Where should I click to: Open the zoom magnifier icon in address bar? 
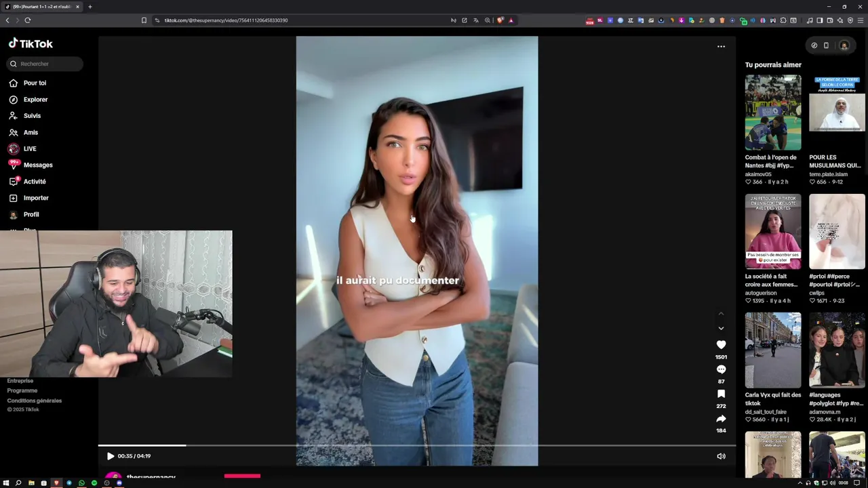pyautogui.click(x=487, y=20)
